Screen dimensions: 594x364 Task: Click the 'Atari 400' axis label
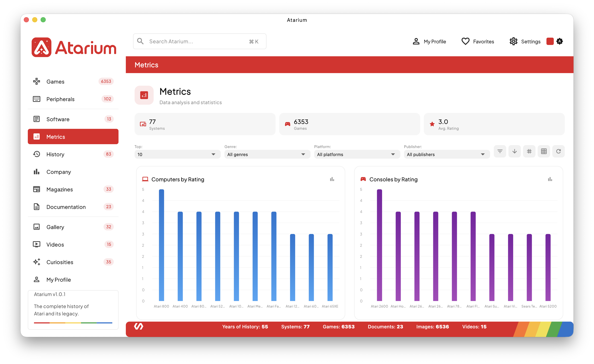(x=180, y=306)
